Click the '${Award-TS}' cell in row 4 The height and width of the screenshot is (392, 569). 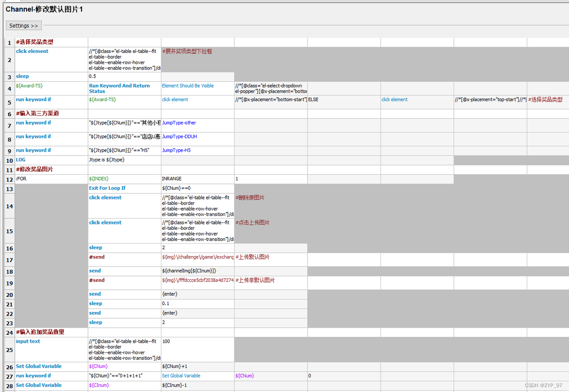[x=52, y=88]
